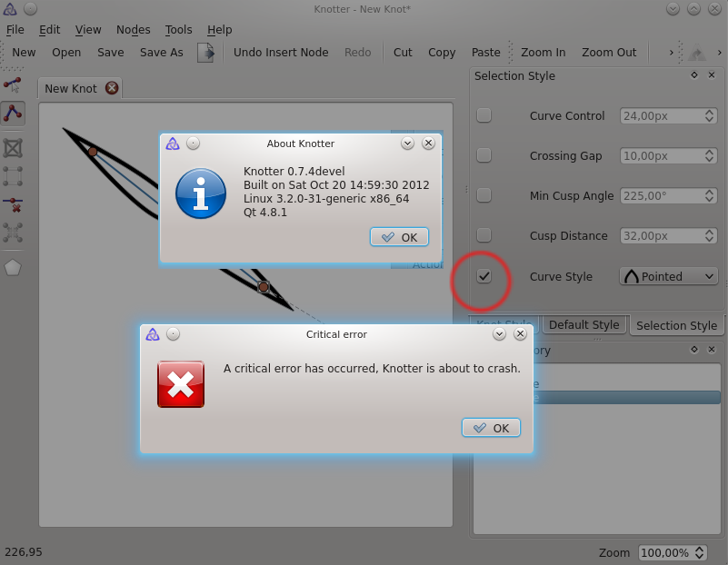The image size is (728, 565).
Task: Click the Zoom 100,00% field
Action: point(673,552)
